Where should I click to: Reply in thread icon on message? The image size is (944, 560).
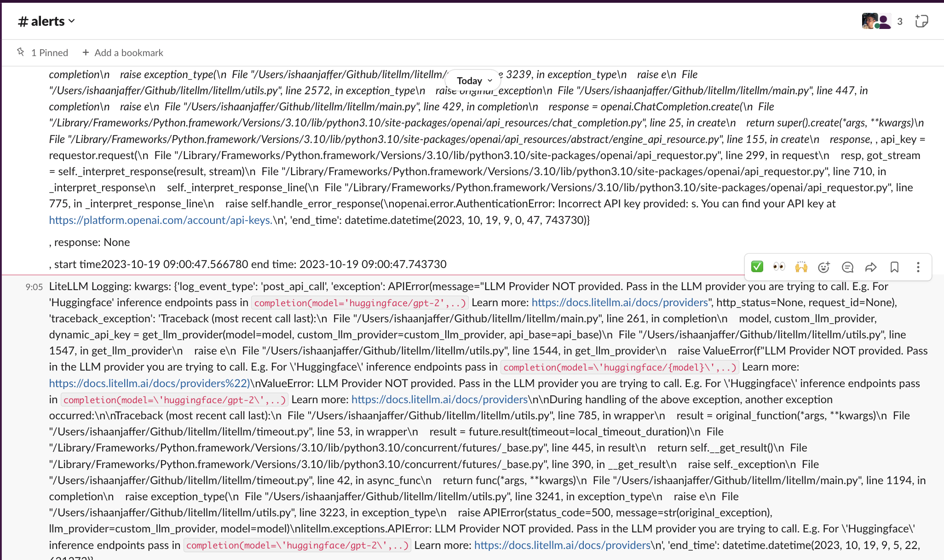(x=847, y=267)
